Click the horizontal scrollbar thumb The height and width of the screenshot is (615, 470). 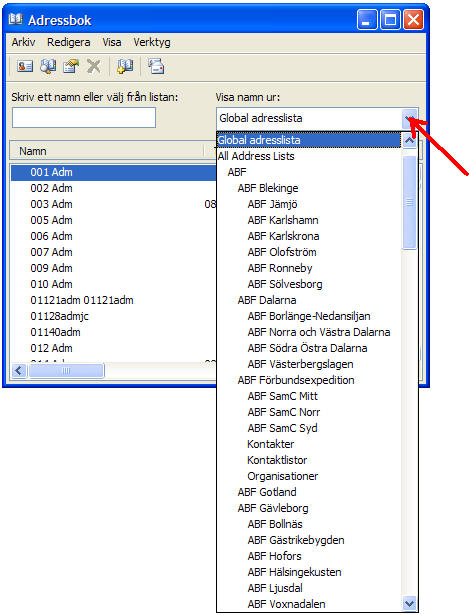click(x=66, y=370)
